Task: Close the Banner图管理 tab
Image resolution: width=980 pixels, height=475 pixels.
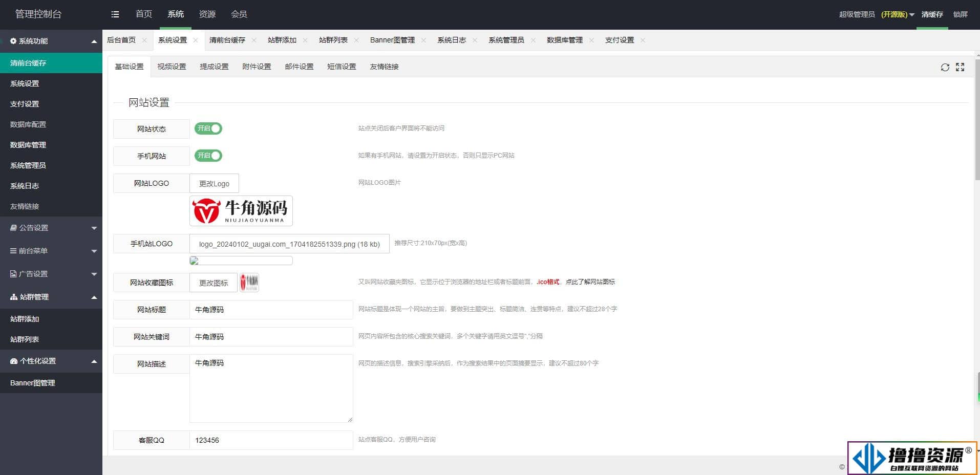Action: (423, 40)
